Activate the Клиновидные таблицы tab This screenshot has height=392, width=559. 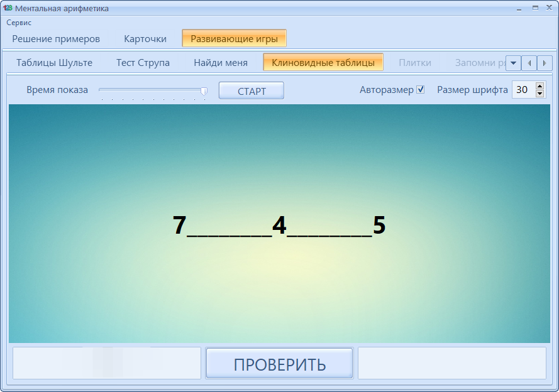323,63
